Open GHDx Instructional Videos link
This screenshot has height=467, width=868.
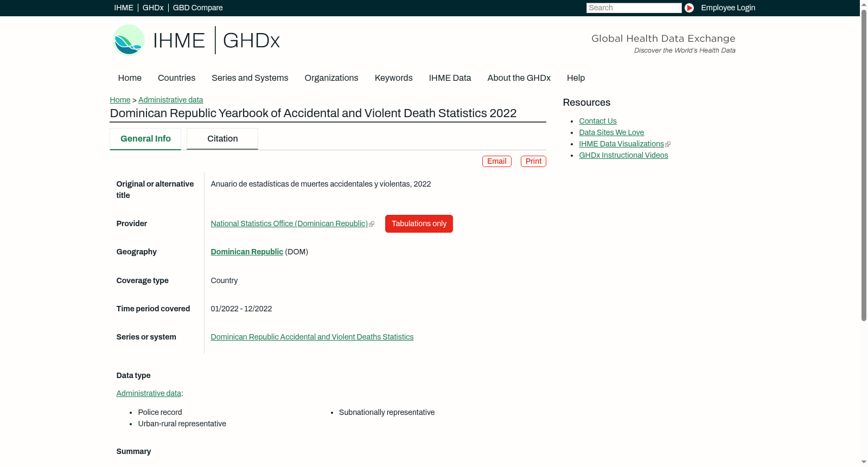[623, 155]
